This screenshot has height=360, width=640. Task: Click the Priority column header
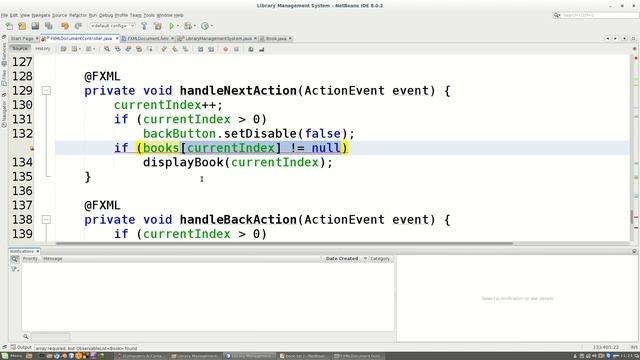[x=30, y=259]
